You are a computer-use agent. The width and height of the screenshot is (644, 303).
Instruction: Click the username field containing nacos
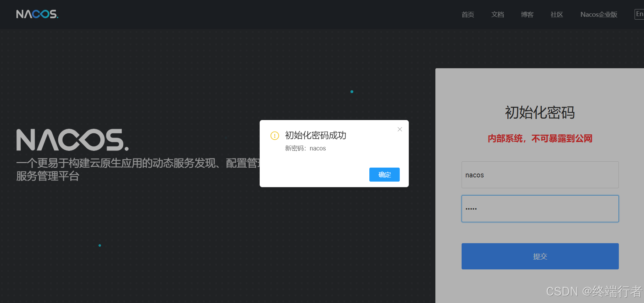(540, 175)
